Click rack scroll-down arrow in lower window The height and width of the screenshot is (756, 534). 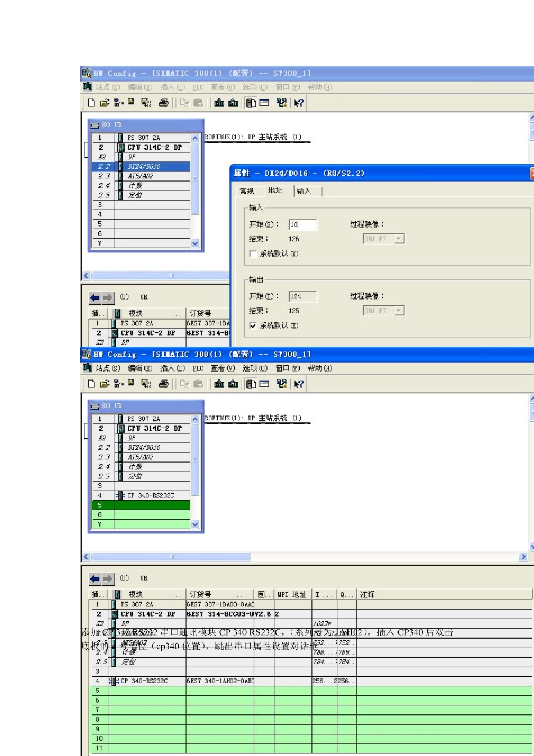195,524
